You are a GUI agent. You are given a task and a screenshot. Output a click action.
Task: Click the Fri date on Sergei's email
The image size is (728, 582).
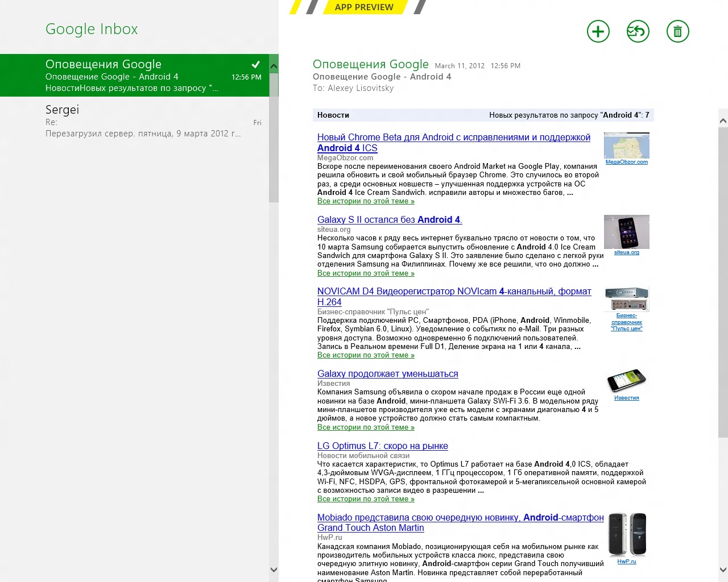[257, 123]
